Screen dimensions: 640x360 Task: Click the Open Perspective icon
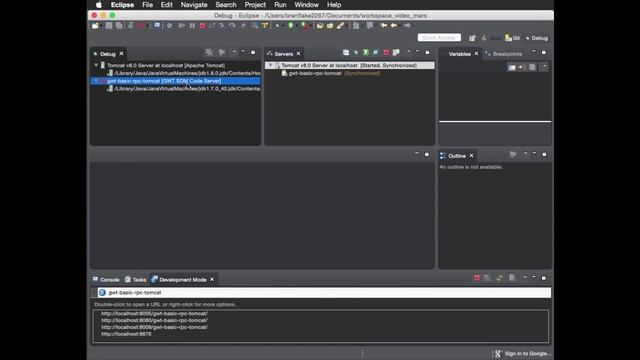[472, 38]
